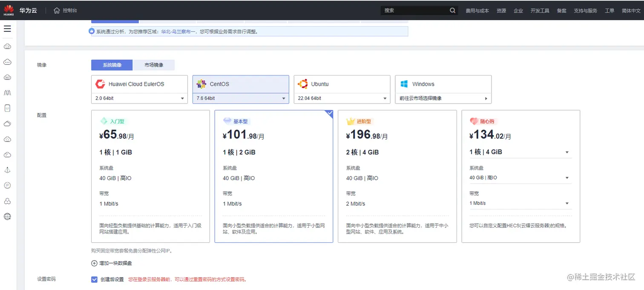The width and height of the screenshot is (644, 290).
Task: Open the 1 核 | 4 GiB spec dropdown
Action: (520, 152)
